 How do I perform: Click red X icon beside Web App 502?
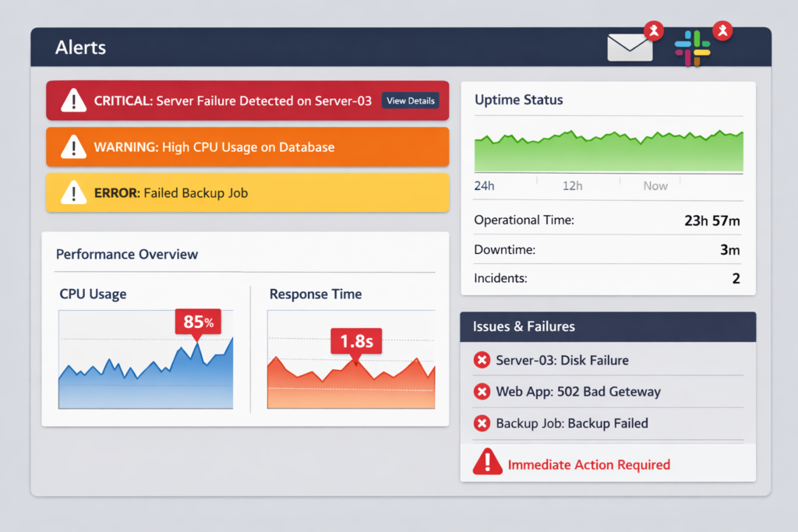coord(482,392)
